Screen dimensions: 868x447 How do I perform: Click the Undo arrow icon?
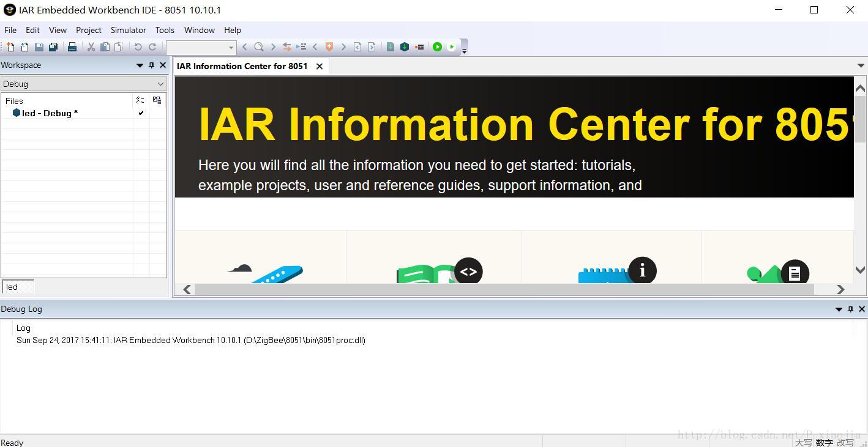coord(138,47)
